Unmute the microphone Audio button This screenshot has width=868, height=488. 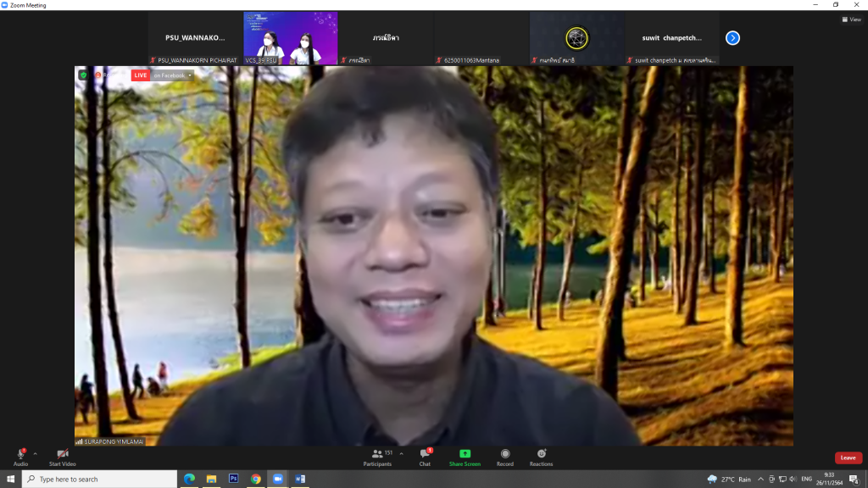point(20,455)
